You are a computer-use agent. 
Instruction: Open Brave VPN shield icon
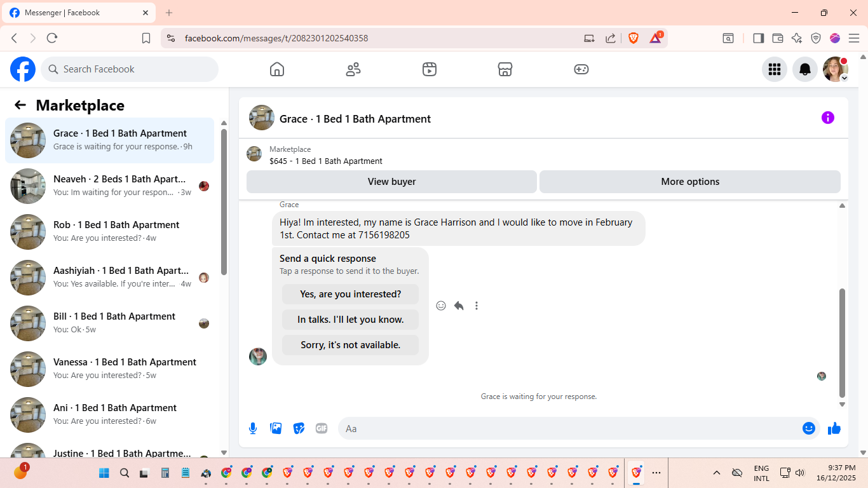tap(816, 38)
